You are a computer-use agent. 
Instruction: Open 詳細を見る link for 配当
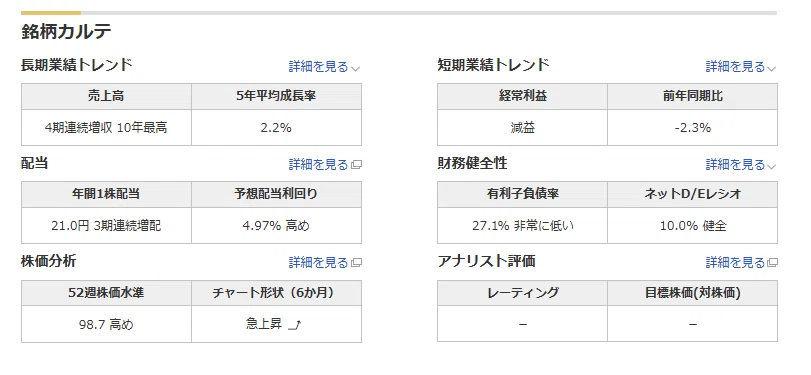tap(319, 165)
